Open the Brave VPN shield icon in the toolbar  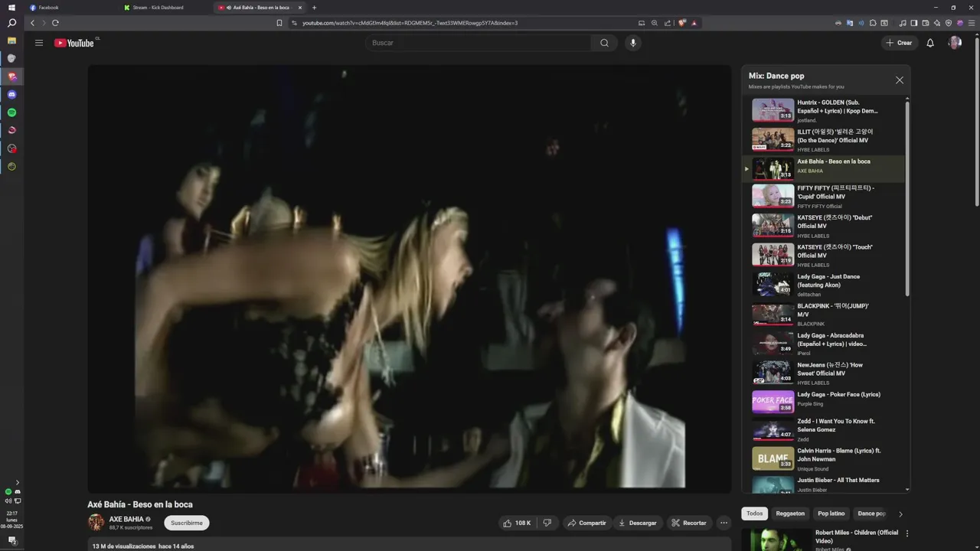tap(949, 23)
